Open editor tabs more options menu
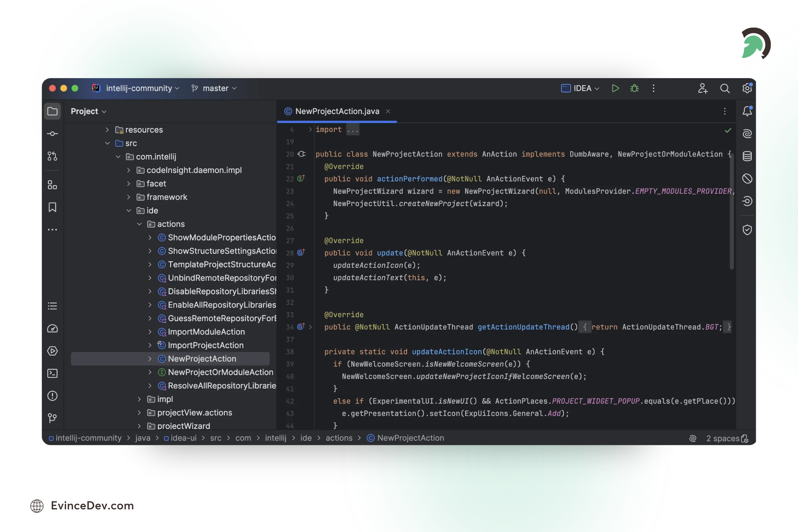Screen dimensions: 798x532 [725, 111]
